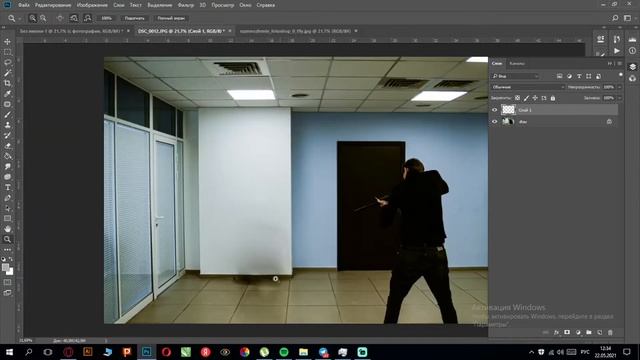Open the Histogram panel icon
Viewport: 640px width, 360px height.
tap(632, 39)
